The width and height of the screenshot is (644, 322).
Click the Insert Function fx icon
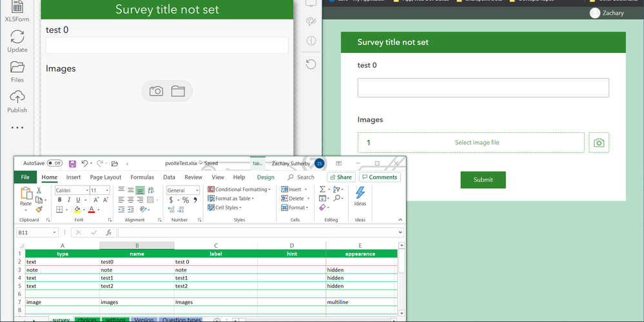point(108,232)
